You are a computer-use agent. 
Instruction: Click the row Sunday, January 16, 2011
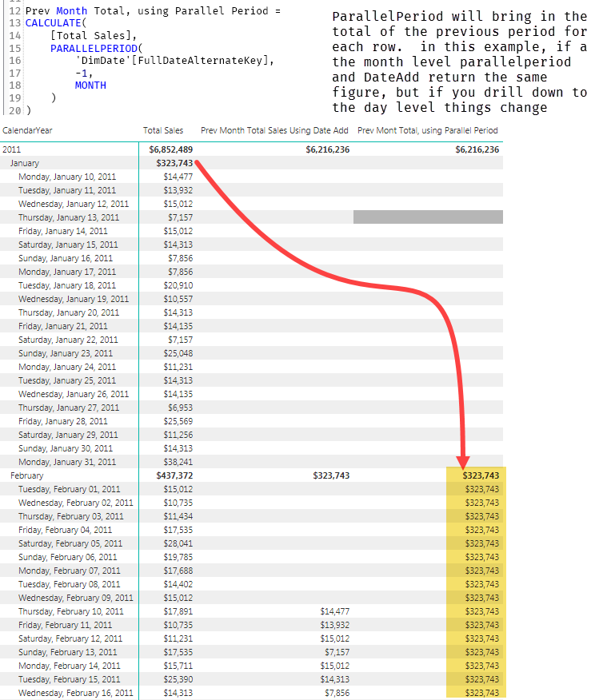(251, 258)
